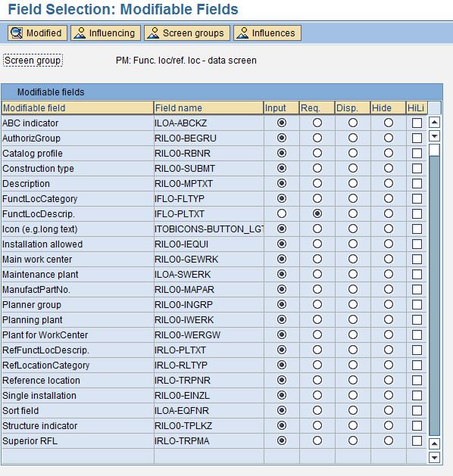Image resolution: width=453 pixels, height=476 pixels.
Task: Set Description field to Display
Action: pos(353,183)
